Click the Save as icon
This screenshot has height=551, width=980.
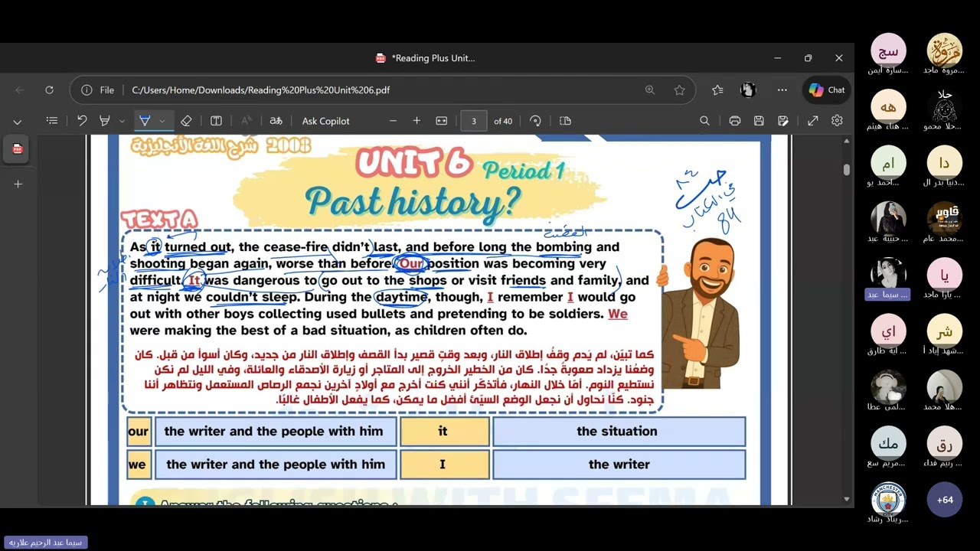click(x=783, y=121)
